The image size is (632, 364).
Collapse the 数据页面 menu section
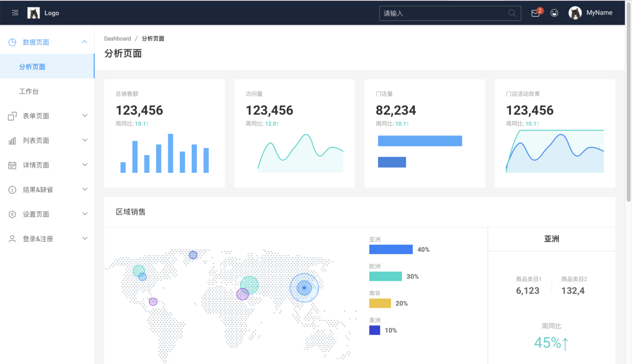(84, 41)
